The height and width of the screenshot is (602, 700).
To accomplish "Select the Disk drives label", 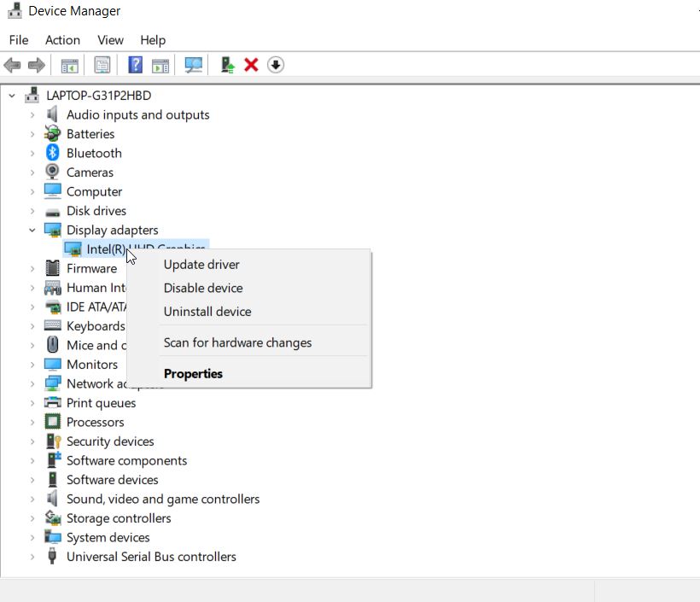I will (96, 211).
